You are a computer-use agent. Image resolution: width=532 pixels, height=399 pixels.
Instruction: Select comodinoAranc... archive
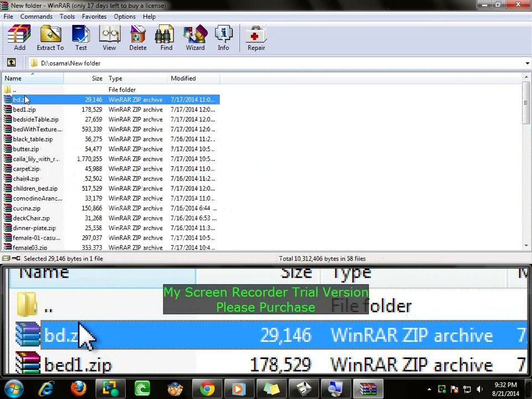[111, 198]
